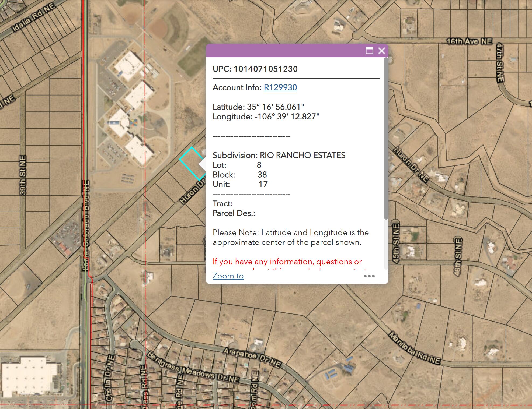Click the Please Note latitude disclaimer text
The width and height of the screenshot is (532, 409).
(291, 237)
